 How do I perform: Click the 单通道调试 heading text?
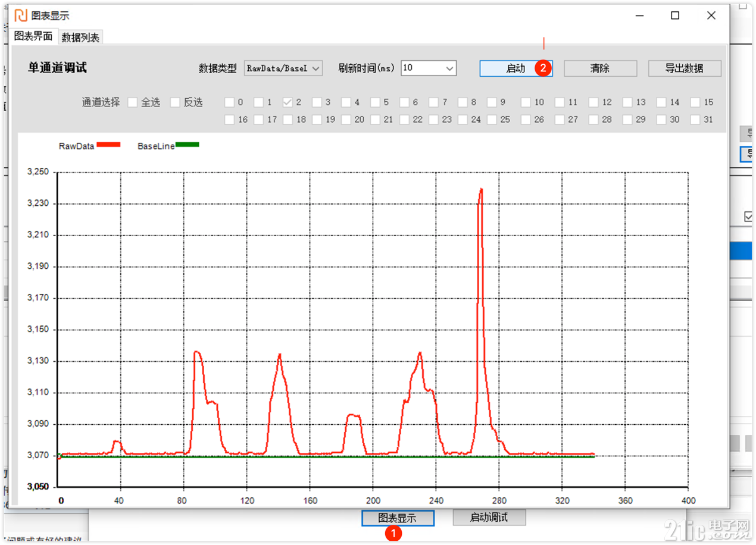point(57,68)
